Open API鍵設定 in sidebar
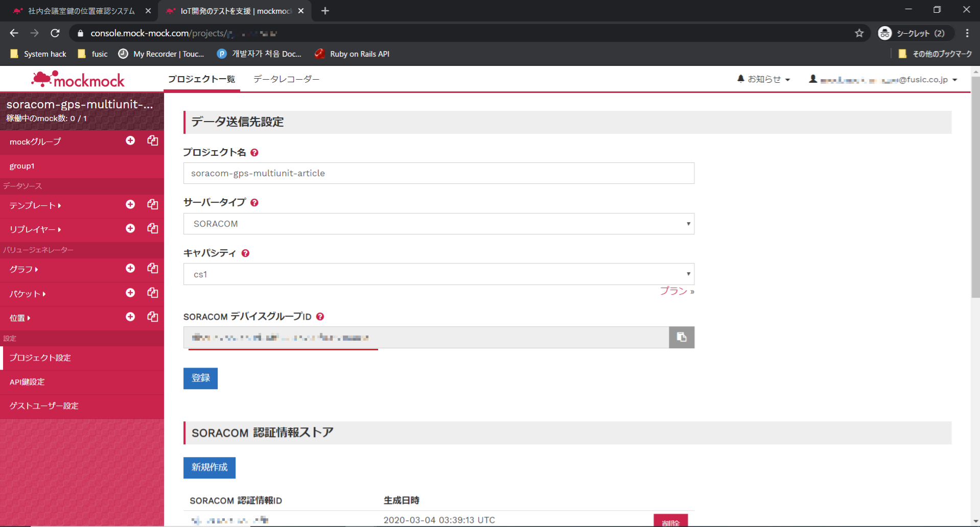 click(x=27, y=382)
